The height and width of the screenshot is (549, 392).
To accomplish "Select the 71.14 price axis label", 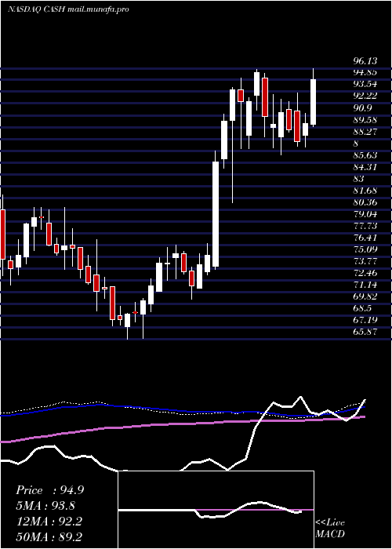I will pyautogui.click(x=365, y=285).
